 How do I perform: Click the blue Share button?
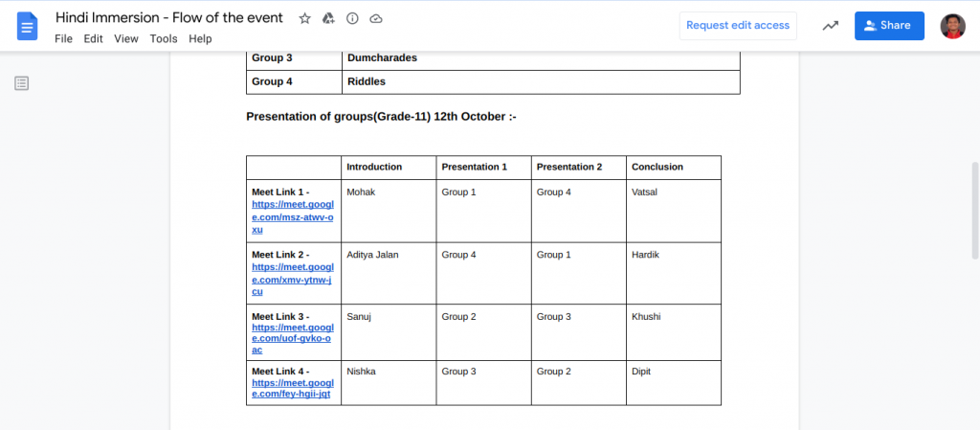pyautogui.click(x=889, y=26)
